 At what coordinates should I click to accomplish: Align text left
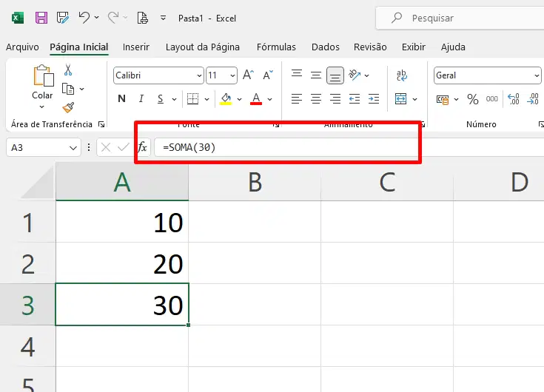(x=297, y=99)
